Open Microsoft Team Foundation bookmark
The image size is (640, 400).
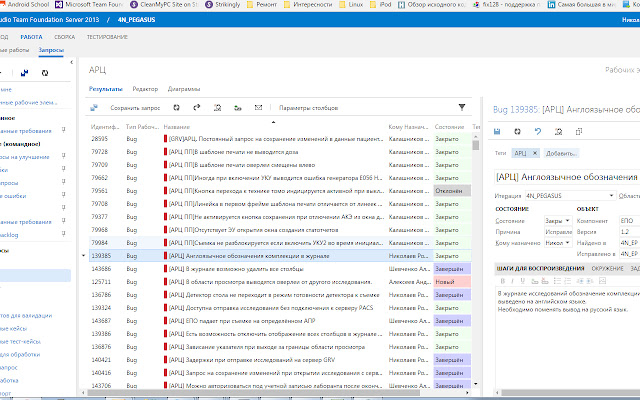coord(89,5)
